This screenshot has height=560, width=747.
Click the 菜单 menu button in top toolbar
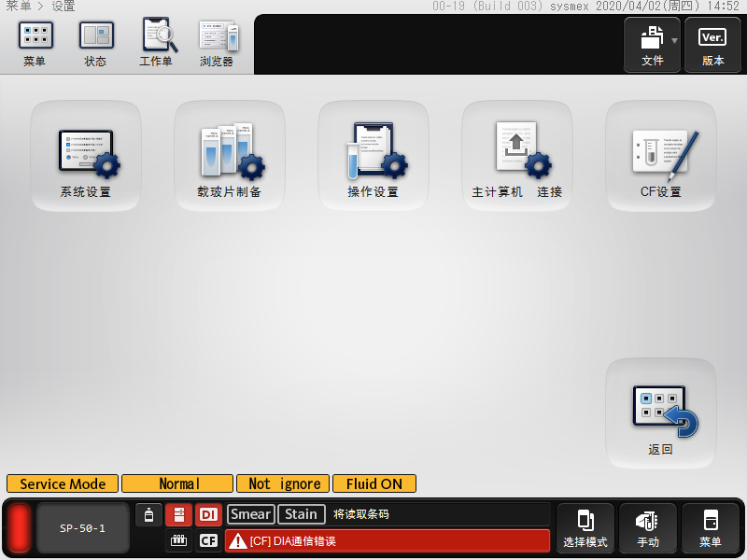point(35,44)
